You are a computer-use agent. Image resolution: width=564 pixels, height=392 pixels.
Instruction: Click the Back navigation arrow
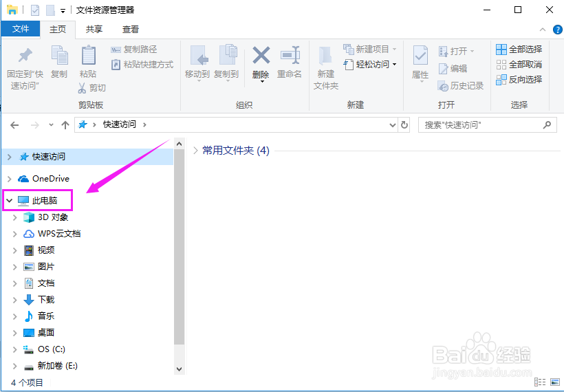click(14, 125)
